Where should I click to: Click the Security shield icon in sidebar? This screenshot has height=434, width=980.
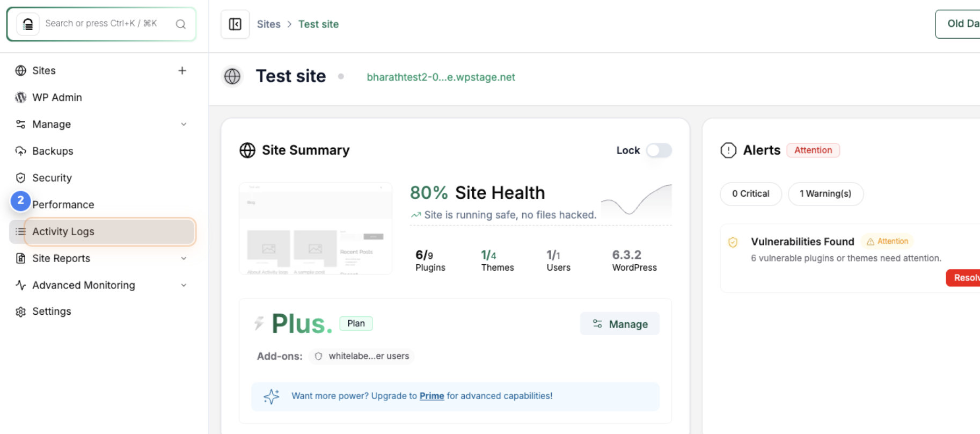21,178
